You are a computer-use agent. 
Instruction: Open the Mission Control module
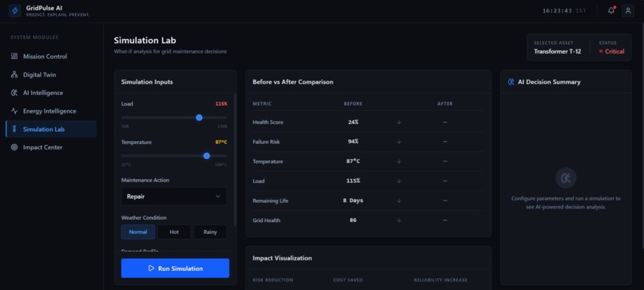coord(51,56)
